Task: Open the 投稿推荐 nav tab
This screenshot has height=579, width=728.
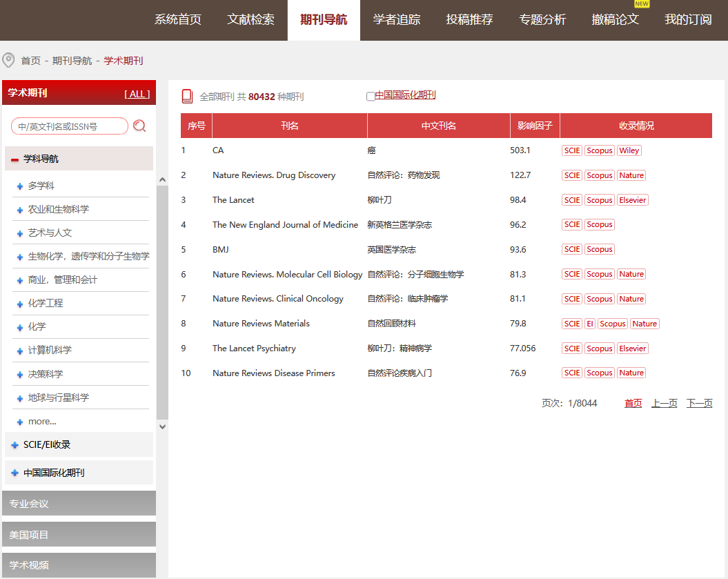Action: pyautogui.click(x=469, y=19)
